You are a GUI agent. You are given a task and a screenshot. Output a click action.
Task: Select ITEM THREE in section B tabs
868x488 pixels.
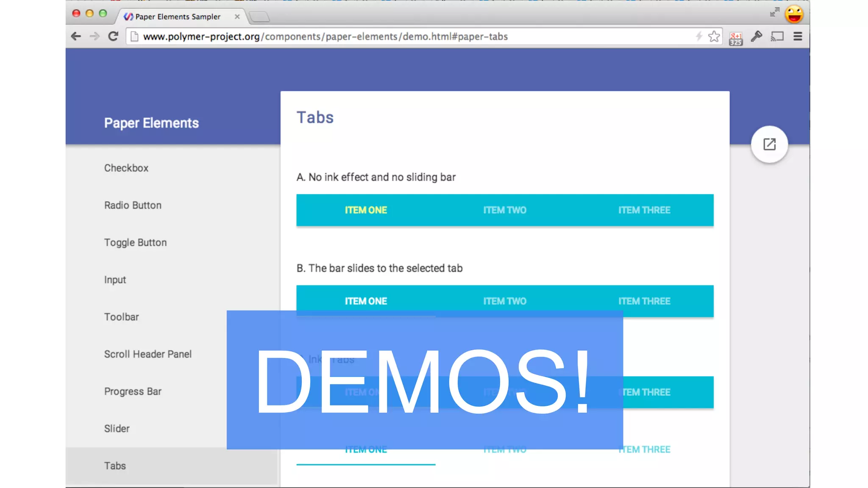(644, 301)
